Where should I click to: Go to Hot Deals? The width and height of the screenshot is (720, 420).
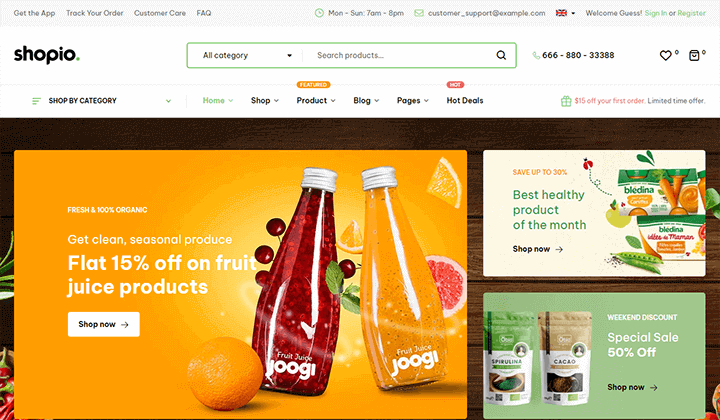click(x=465, y=101)
